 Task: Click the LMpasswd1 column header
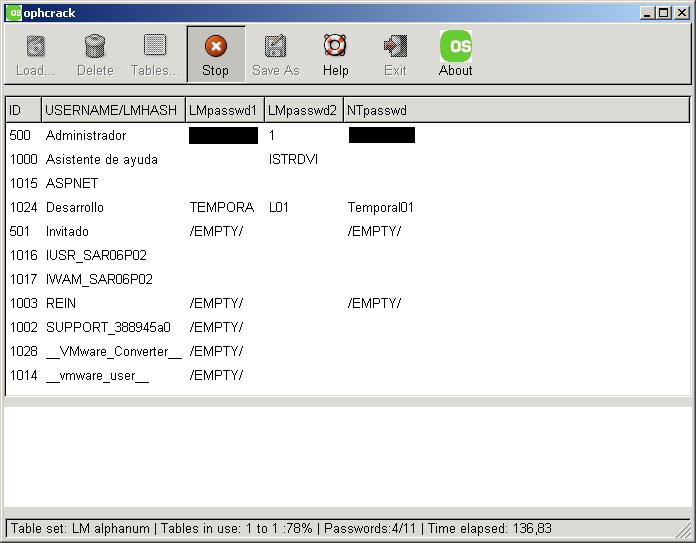(x=225, y=110)
